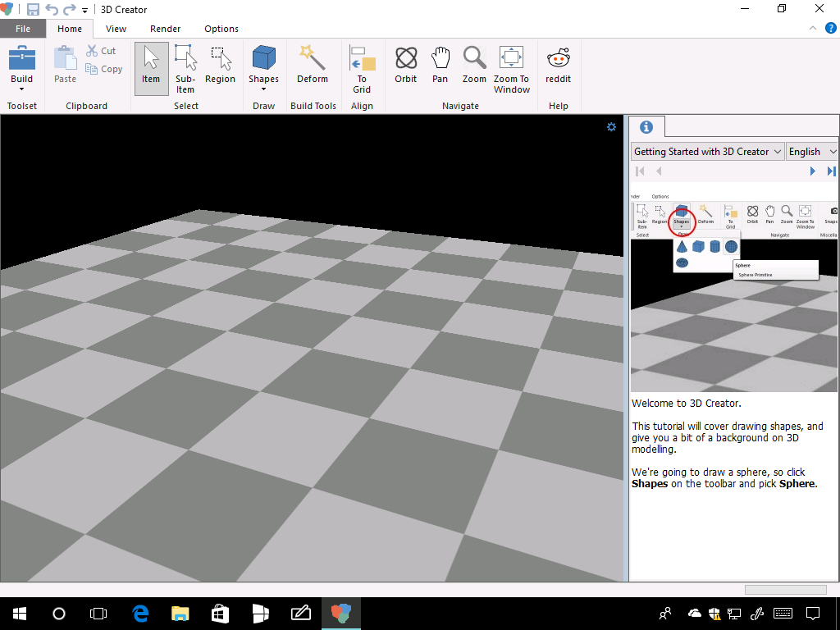840x630 pixels.
Task: Open the blue Help question mark icon
Action: (830, 29)
